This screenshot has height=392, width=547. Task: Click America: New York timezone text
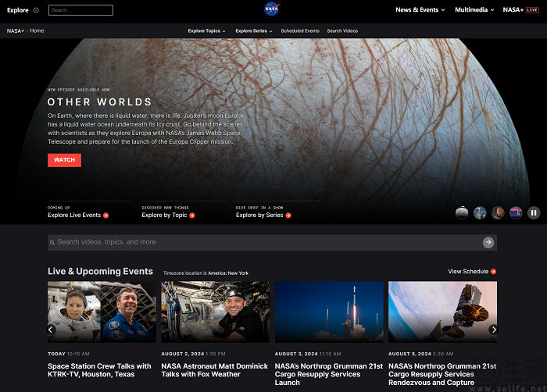point(228,273)
